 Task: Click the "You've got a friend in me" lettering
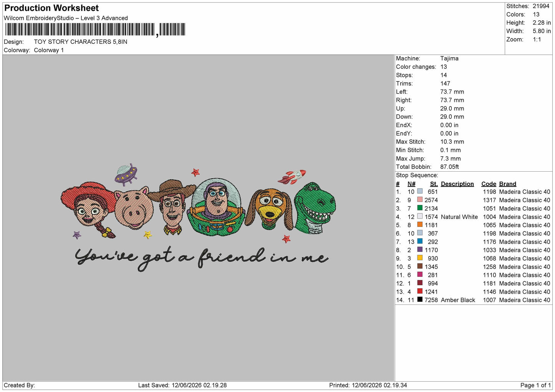(x=202, y=258)
